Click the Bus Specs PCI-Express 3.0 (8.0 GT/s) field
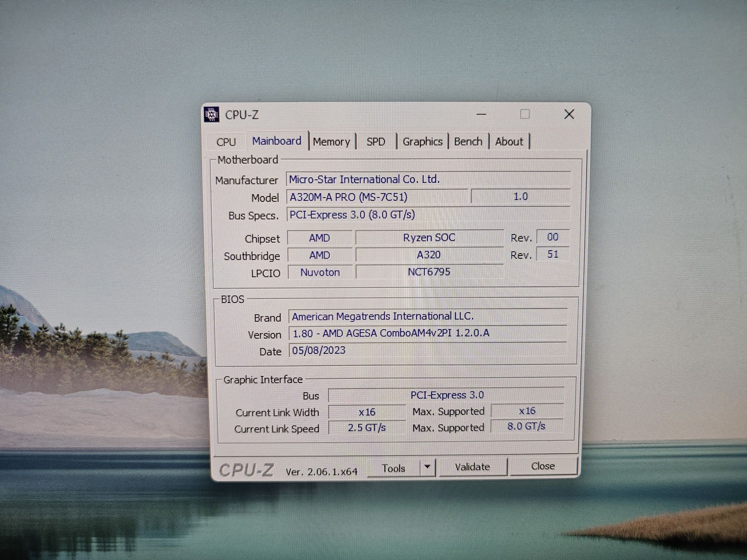This screenshot has width=747, height=560. 428,215
